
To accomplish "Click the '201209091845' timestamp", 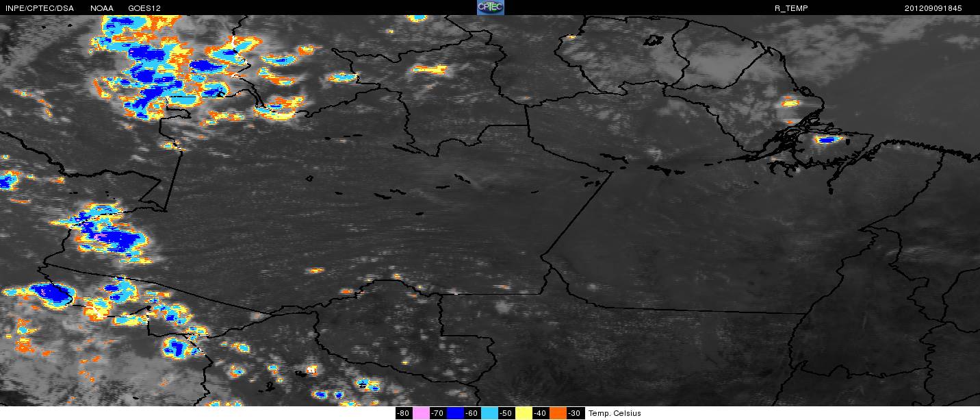I will tap(933, 8).
